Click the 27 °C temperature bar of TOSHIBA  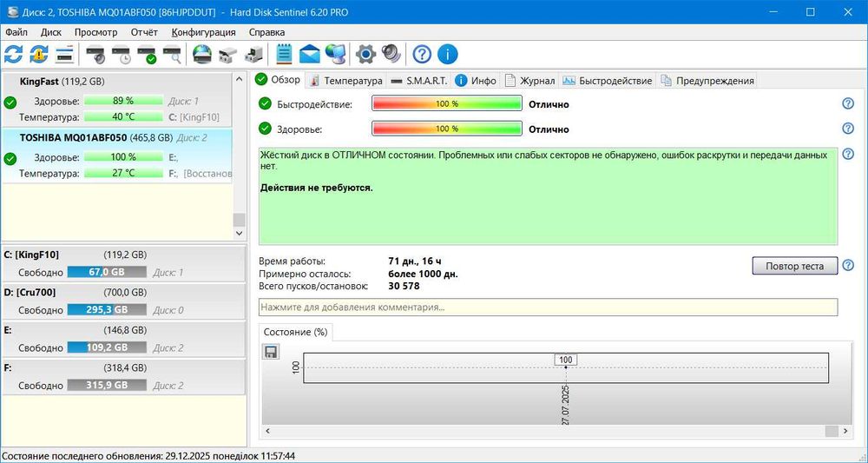[x=123, y=173]
